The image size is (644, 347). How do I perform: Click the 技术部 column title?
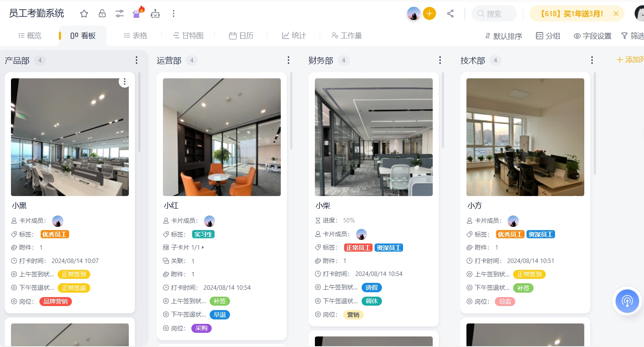pyautogui.click(x=473, y=60)
